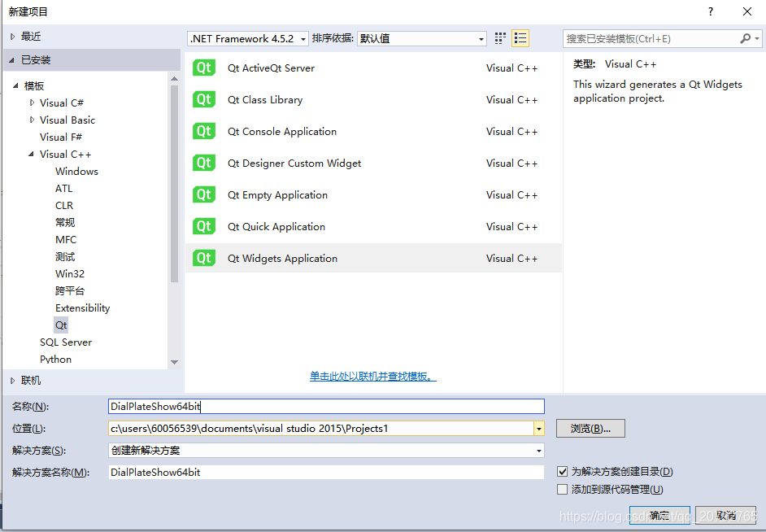Click the Qt Designer Custom Widget icon
Screen dimensions: 766x532
point(204,164)
